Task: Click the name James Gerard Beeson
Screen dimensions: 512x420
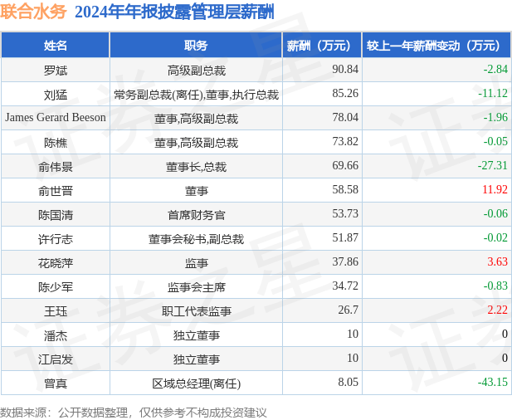Action: coord(56,117)
